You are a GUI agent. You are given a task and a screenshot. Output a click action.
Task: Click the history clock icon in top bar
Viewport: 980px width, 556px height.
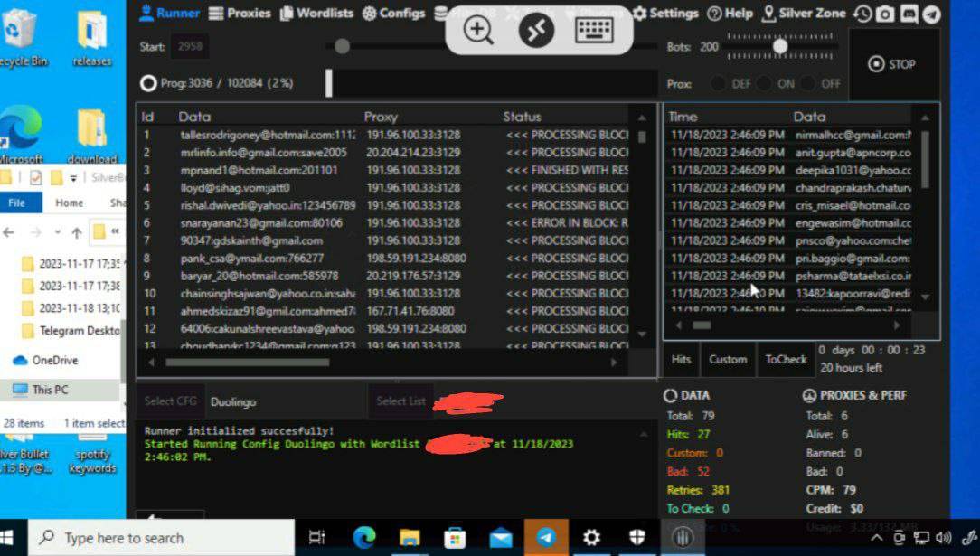[x=862, y=14]
